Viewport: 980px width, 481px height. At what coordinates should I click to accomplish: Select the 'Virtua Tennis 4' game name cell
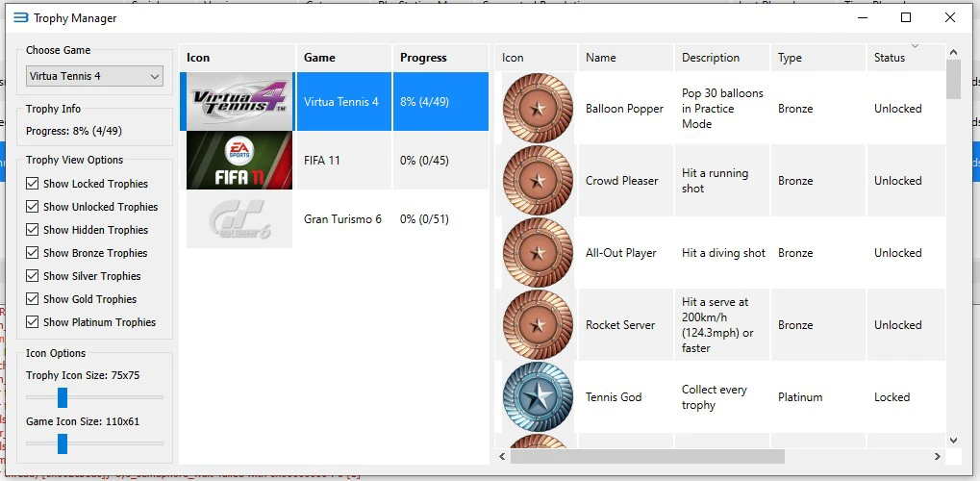tap(344, 101)
